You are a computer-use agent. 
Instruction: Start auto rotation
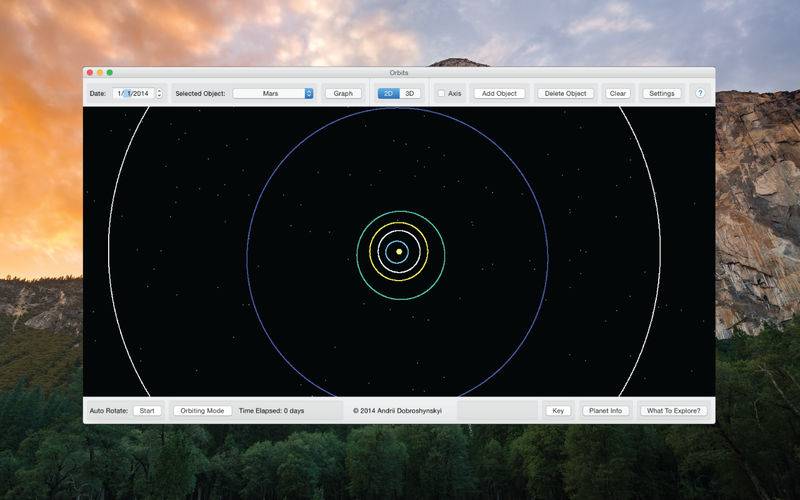click(147, 411)
